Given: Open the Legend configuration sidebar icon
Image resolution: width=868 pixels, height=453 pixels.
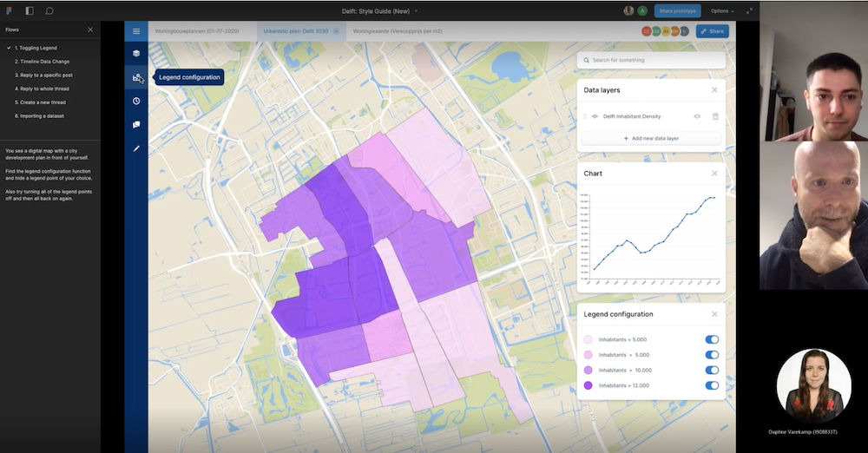Looking at the screenshot, I should point(136,78).
